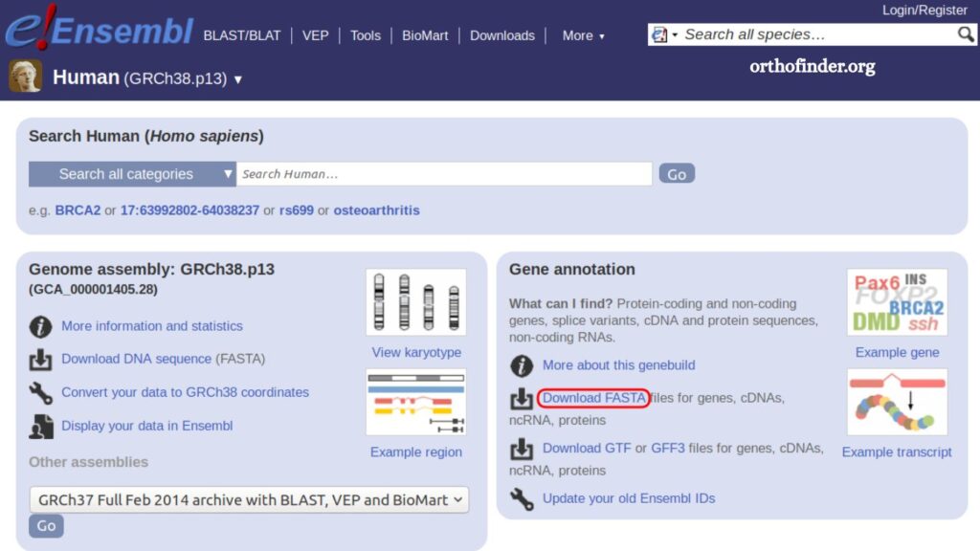Click the wrench icon beside Convert your data
Screen dimensions: 980x551
(x=40, y=393)
